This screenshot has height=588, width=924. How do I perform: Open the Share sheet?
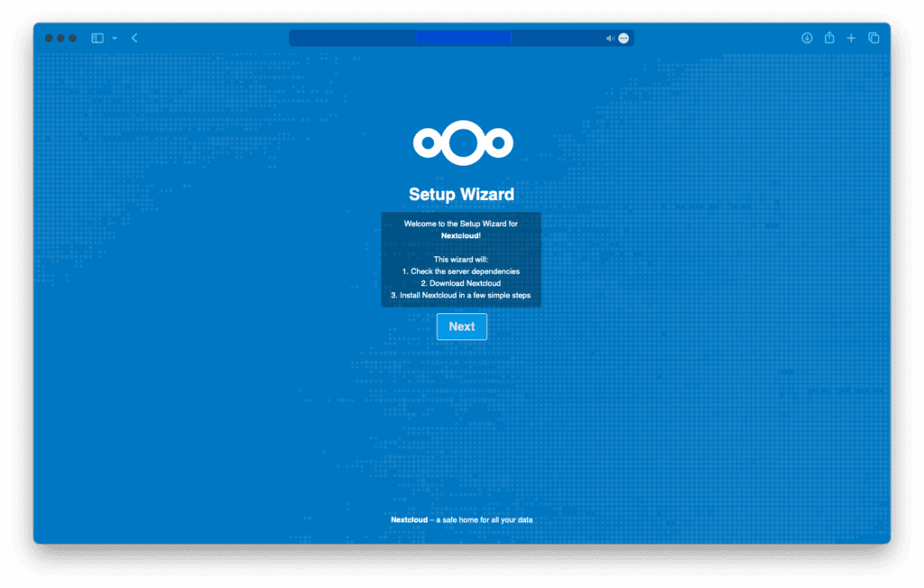[x=829, y=38]
